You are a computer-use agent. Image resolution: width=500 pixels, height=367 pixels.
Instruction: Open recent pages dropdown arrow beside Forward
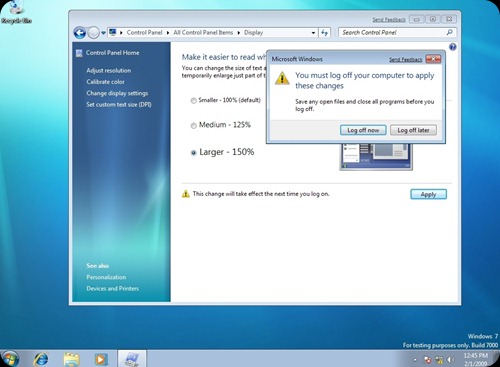pyautogui.click(x=103, y=33)
